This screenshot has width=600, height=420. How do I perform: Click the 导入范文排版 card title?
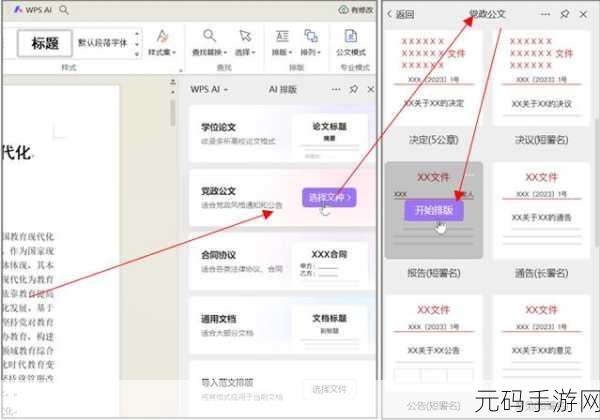(227, 383)
